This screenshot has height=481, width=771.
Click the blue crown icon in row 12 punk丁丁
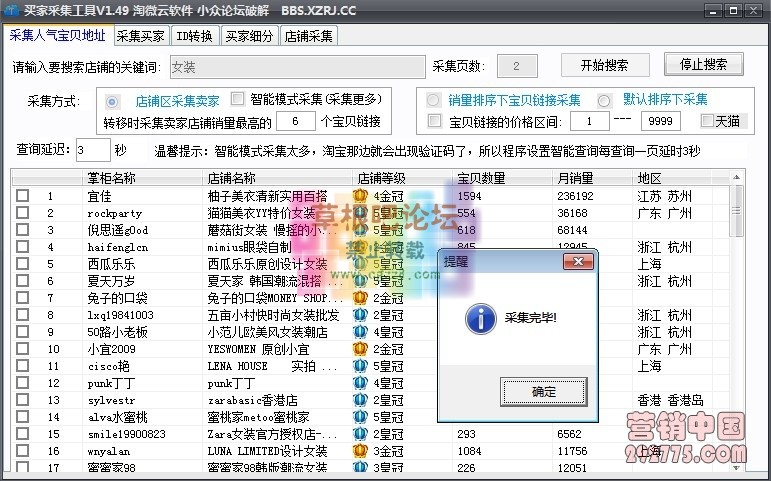click(x=360, y=383)
